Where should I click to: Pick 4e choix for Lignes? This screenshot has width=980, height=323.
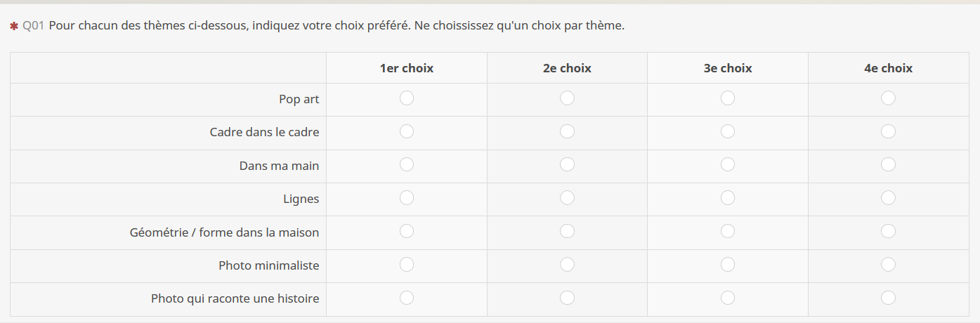(888, 198)
